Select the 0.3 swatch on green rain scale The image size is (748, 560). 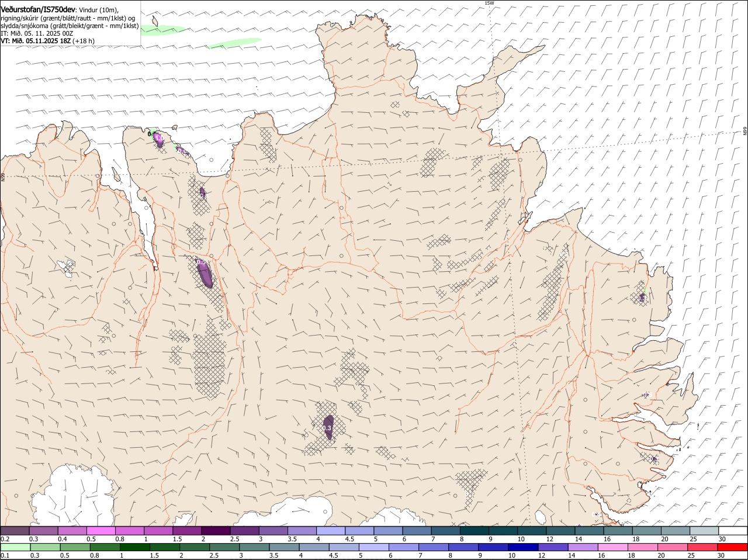coord(45,547)
